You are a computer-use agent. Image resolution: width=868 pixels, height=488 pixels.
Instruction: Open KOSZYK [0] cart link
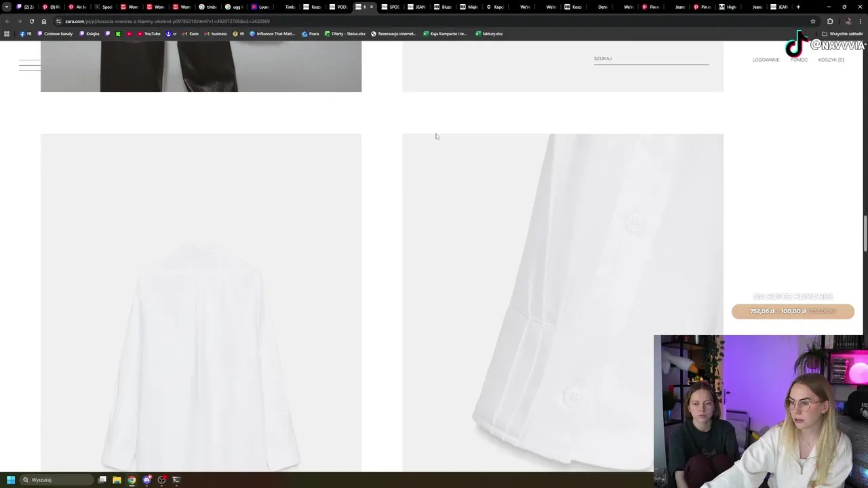(831, 60)
